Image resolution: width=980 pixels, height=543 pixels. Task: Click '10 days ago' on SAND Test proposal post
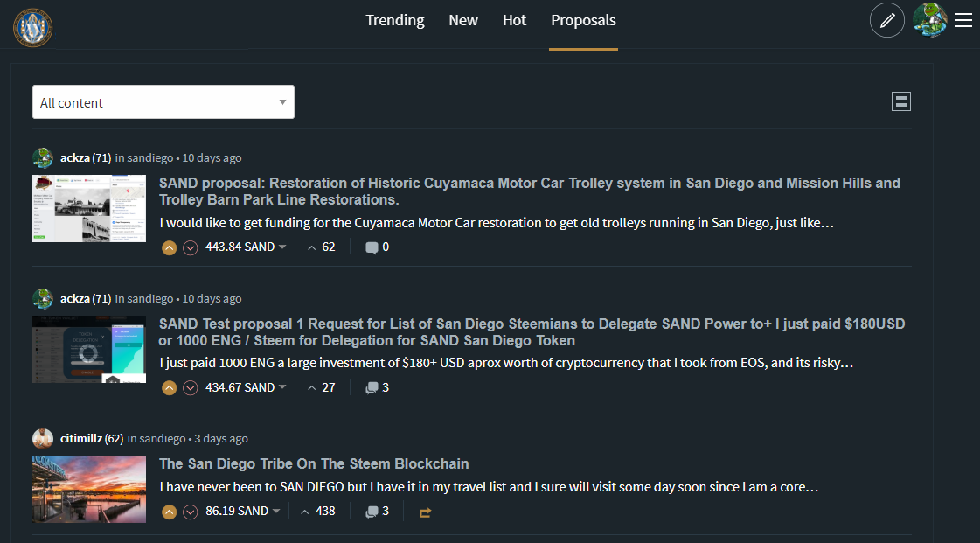coord(212,299)
